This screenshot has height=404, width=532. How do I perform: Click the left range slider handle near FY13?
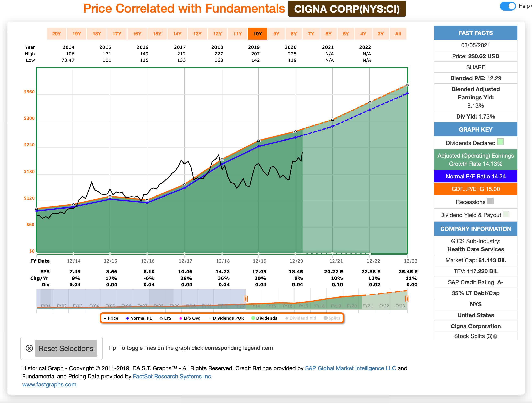click(x=246, y=299)
